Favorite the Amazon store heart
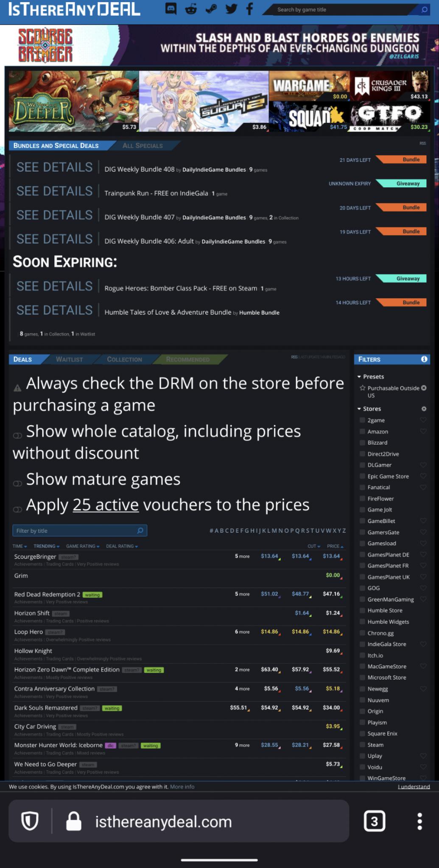The image size is (439, 868). (423, 431)
